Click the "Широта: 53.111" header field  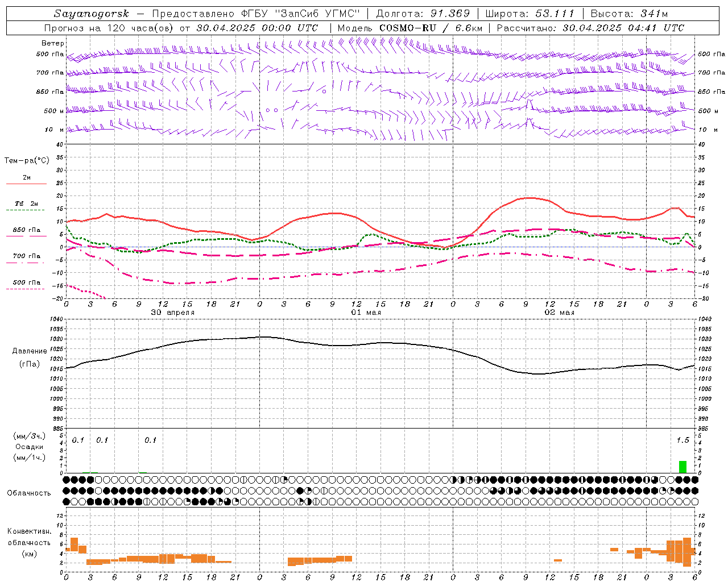pos(530,14)
